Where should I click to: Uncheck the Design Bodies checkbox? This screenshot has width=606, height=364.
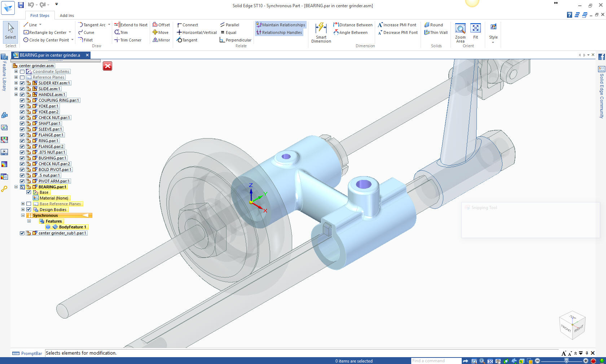click(x=29, y=210)
